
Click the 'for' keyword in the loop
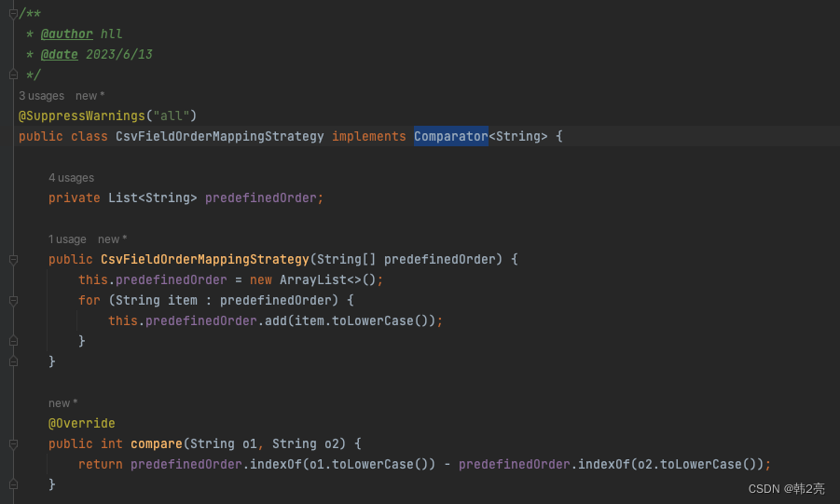point(89,301)
